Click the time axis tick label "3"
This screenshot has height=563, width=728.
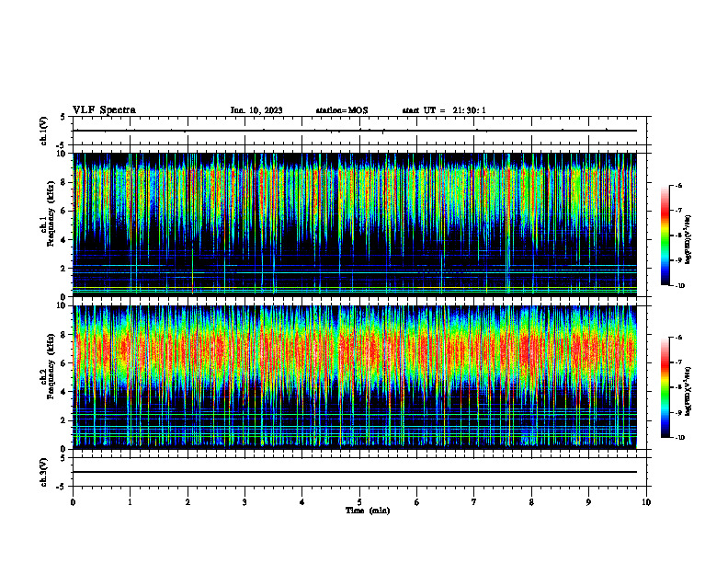coord(245,502)
